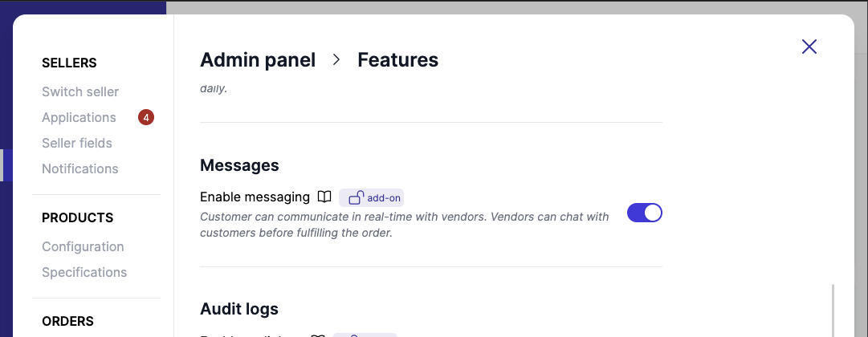Click the Features breadcrumb title
Image resolution: width=868 pixels, height=337 pixels.
[397, 59]
